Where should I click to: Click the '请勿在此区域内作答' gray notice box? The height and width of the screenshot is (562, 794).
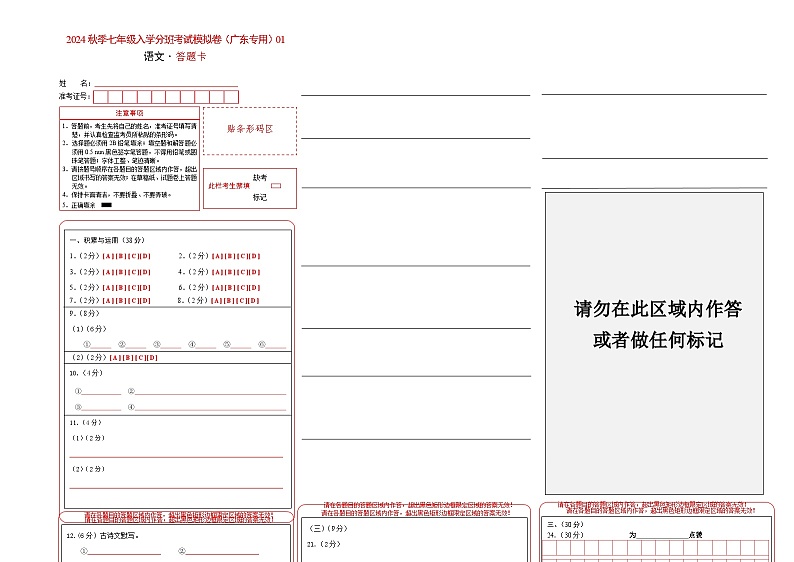654,343
